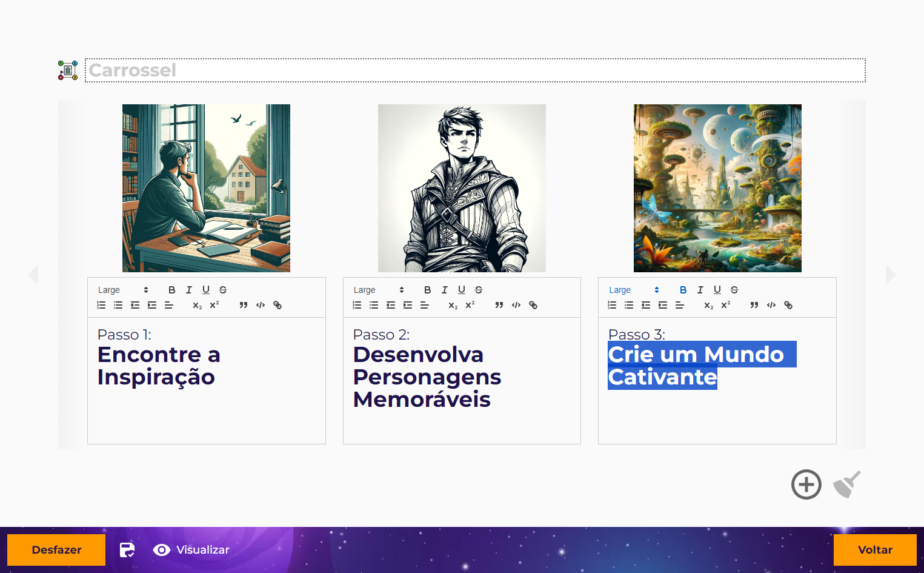Image resolution: width=924 pixels, height=573 pixels.
Task: Open Visualizar preview
Action: (x=191, y=550)
